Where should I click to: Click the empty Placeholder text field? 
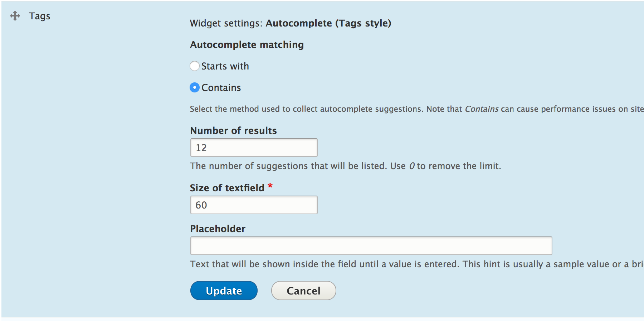click(x=371, y=246)
